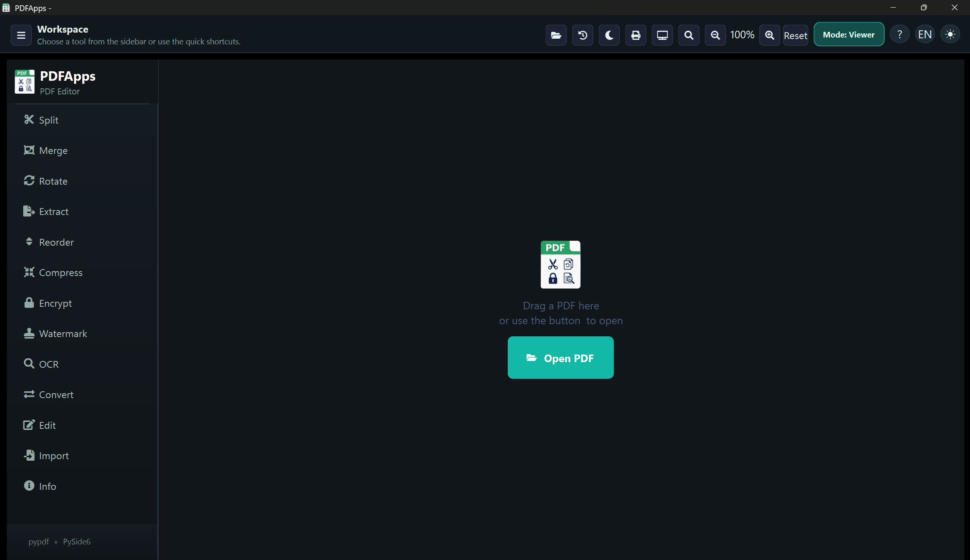970x560 pixels.
Task: Select the Split tool in the sidebar
Action: pos(82,120)
